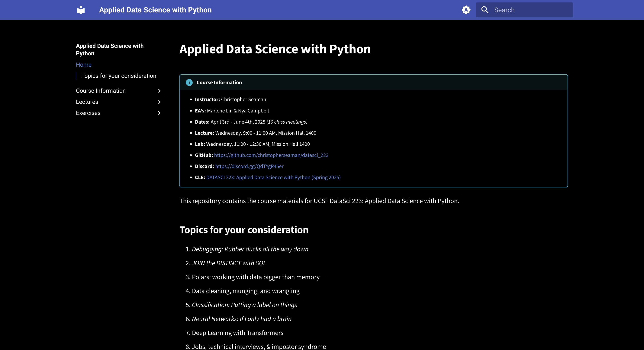Click the main page heading on the content area
Image resolution: width=644 pixels, height=350 pixels.
[275, 49]
